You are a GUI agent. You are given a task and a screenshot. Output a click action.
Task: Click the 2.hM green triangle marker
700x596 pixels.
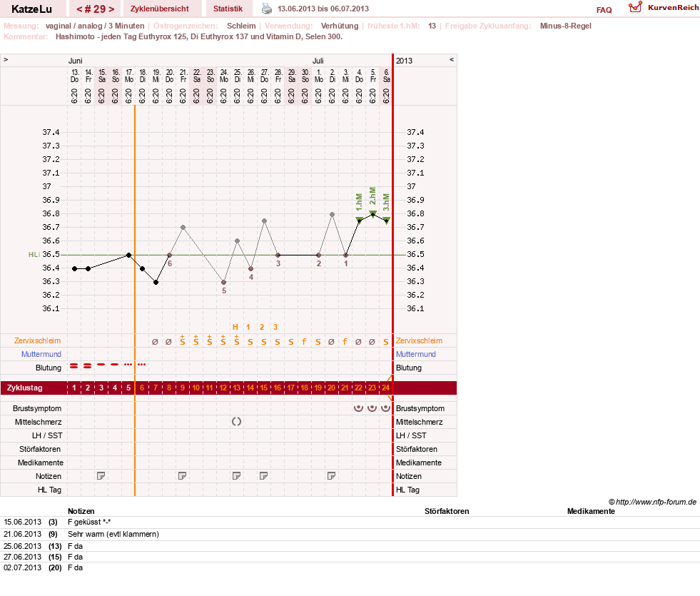(x=372, y=213)
